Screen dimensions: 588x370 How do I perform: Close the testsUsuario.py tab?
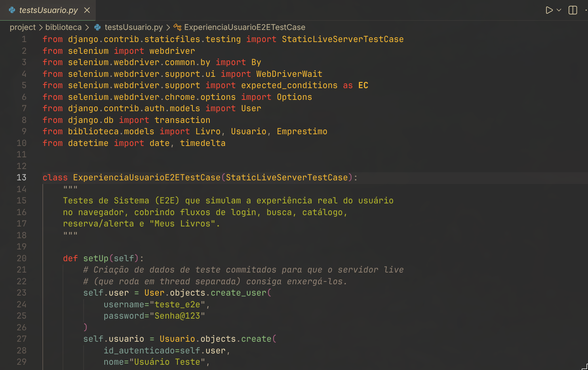pyautogui.click(x=87, y=10)
